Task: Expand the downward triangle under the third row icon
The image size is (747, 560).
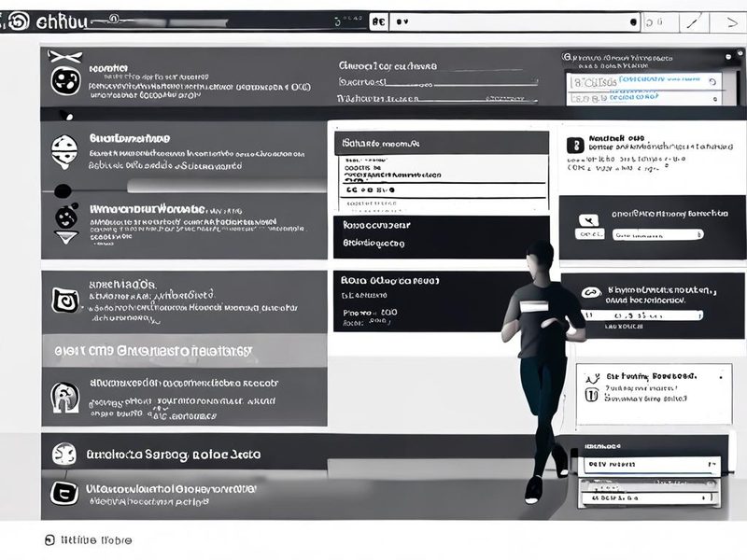Action: (66, 237)
